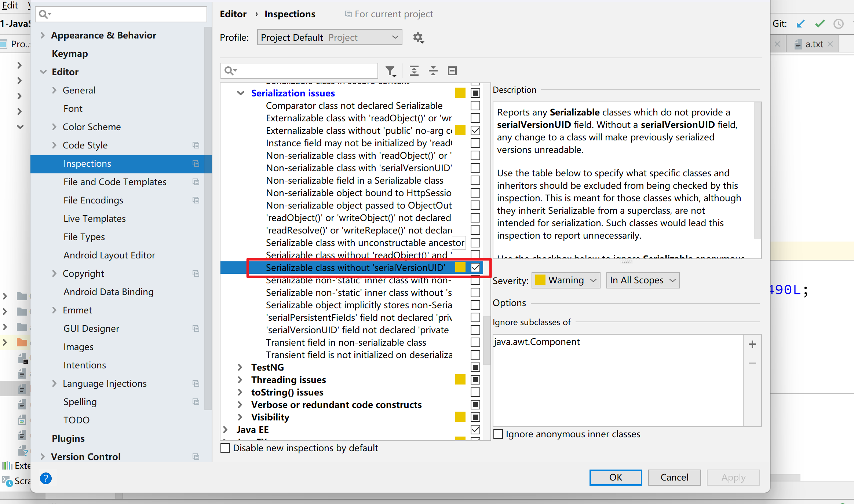
Task: Click the reset to empty square icon
Action: [x=452, y=71]
